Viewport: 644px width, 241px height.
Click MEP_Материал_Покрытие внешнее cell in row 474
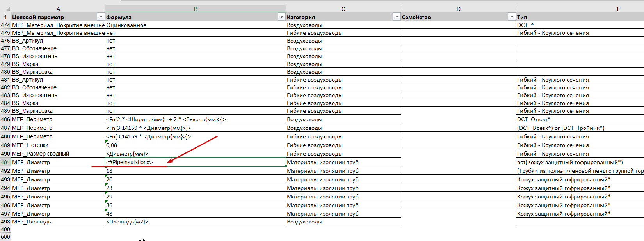click(x=58, y=25)
